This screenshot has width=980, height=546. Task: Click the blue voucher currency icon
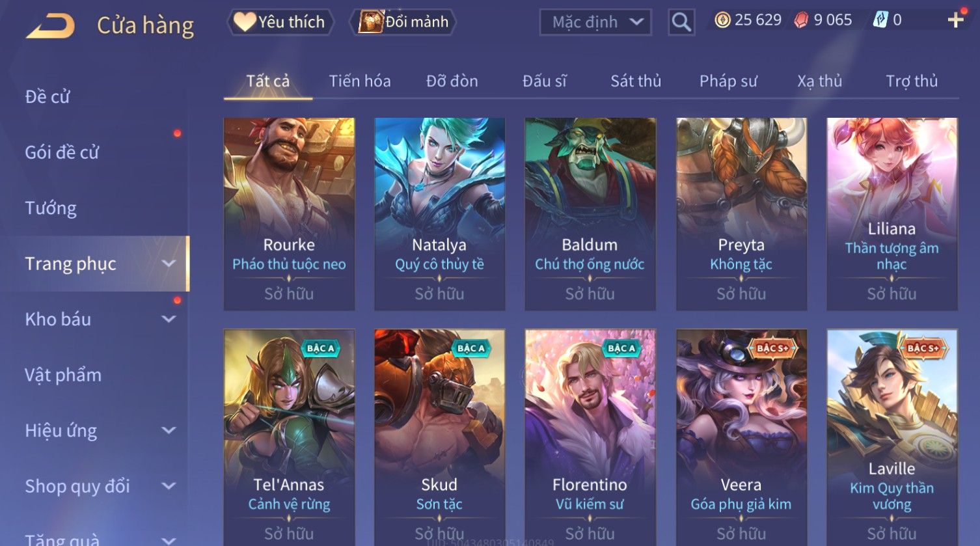(x=880, y=20)
